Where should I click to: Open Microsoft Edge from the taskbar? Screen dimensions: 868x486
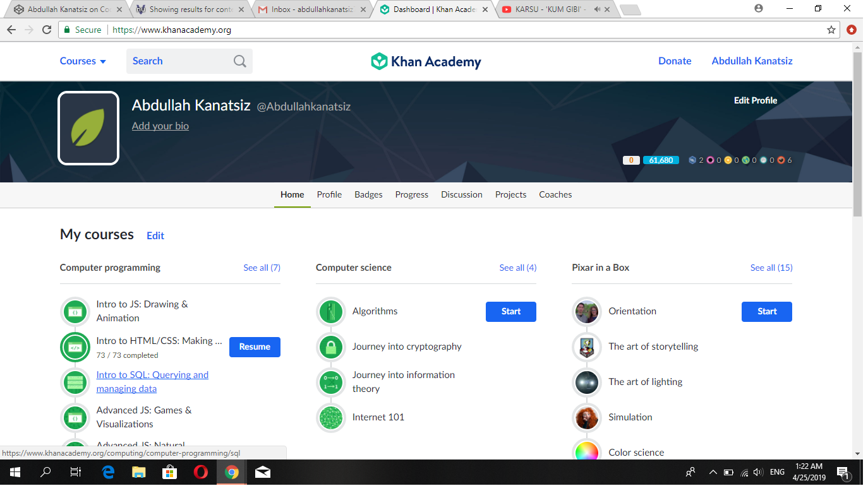(108, 472)
